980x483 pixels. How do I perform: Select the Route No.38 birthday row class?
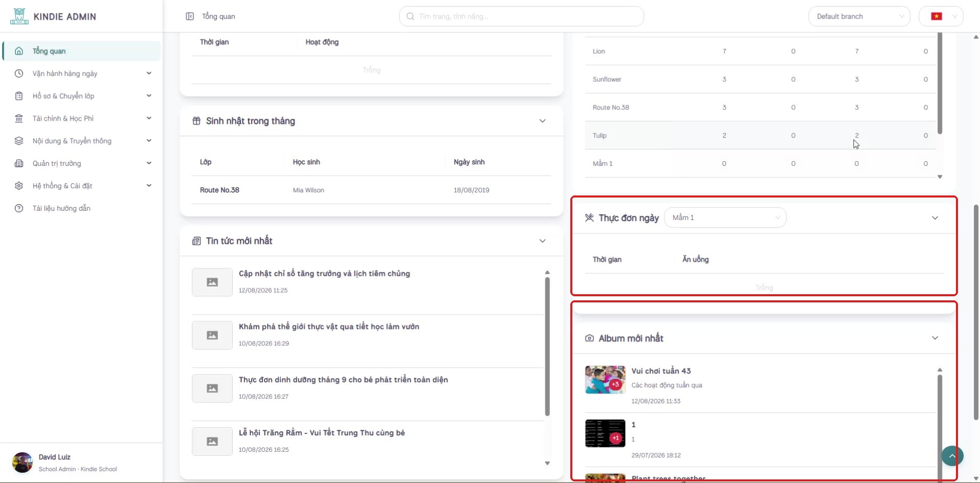[219, 190]
